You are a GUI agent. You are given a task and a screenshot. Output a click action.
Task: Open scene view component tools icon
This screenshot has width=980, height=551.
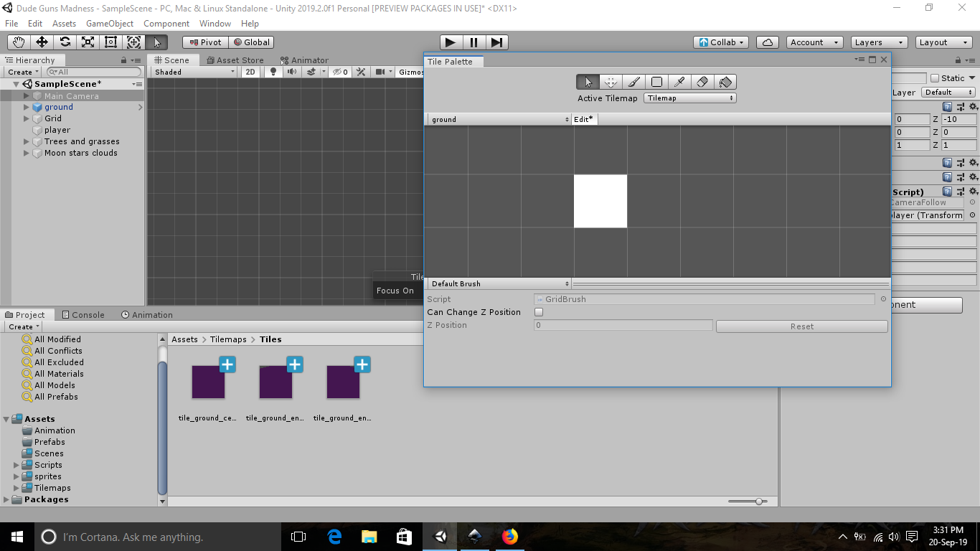click(361, 72)
